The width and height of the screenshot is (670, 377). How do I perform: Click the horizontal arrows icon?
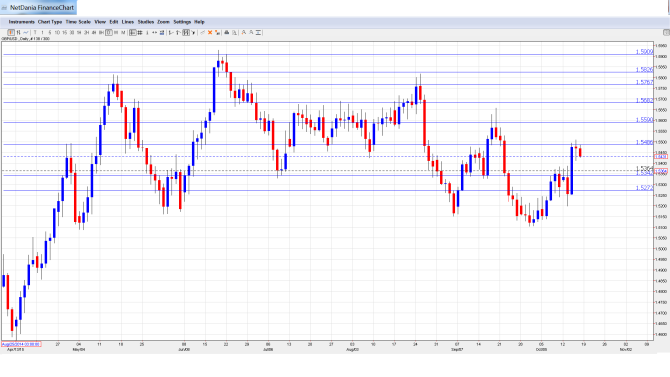(154, 32)
